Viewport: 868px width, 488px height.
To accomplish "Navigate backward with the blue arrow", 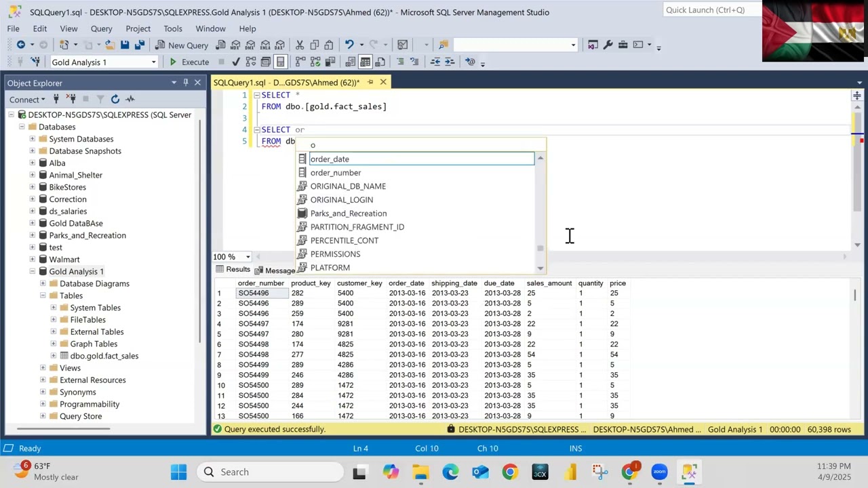I will 21,45.
